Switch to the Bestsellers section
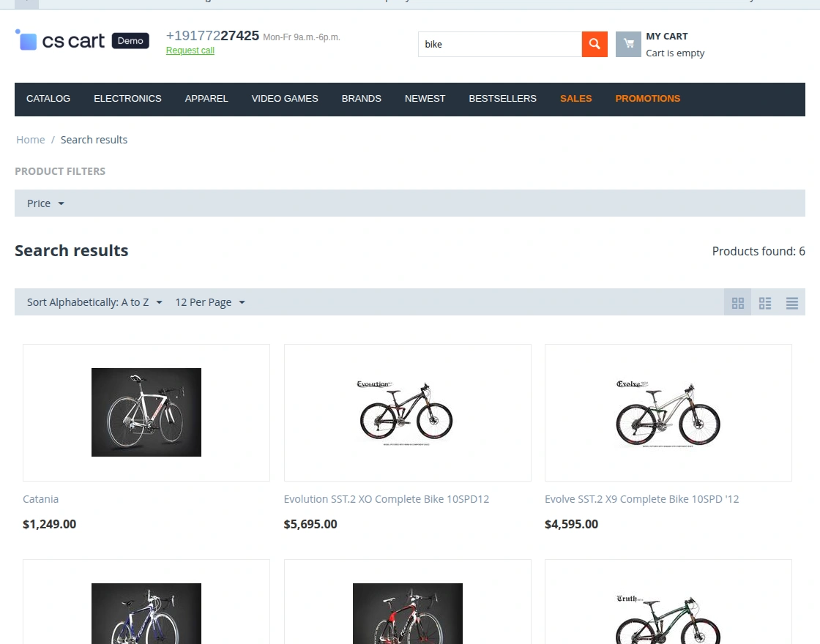820x644 pixels. 502,99
